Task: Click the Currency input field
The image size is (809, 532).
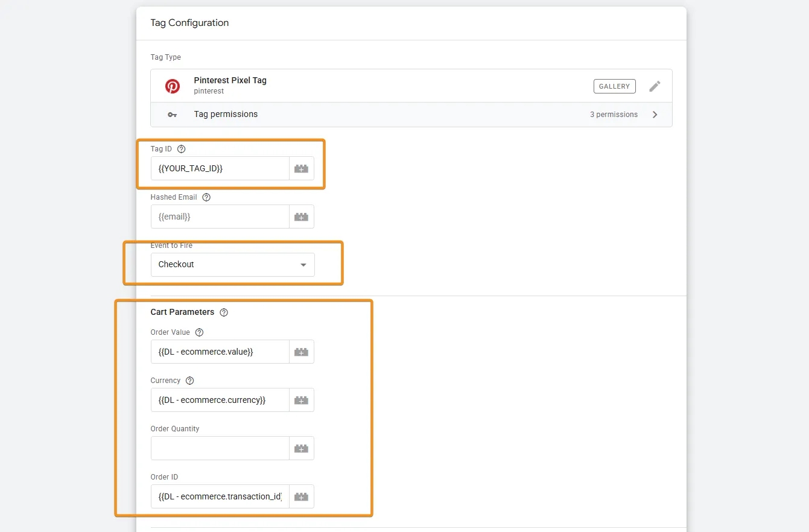Action: point(220,400)
